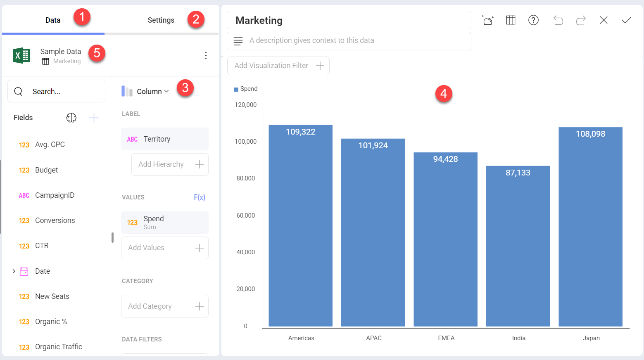644x360 pixels.
Task: Save the visualization with the checkmark
Action: (x=626, y=20)
